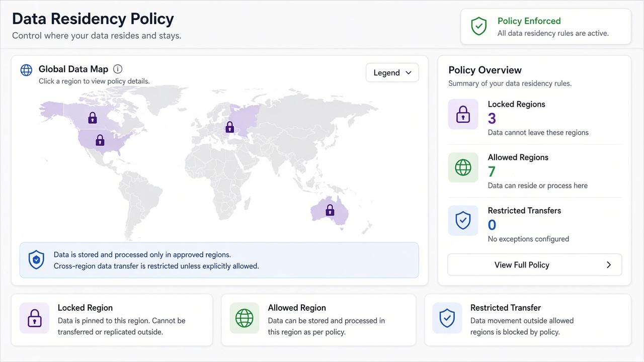The image size is (644, 362).
Task: Click 'Click a region to view policy details' text
Action: tap(94, 81)
